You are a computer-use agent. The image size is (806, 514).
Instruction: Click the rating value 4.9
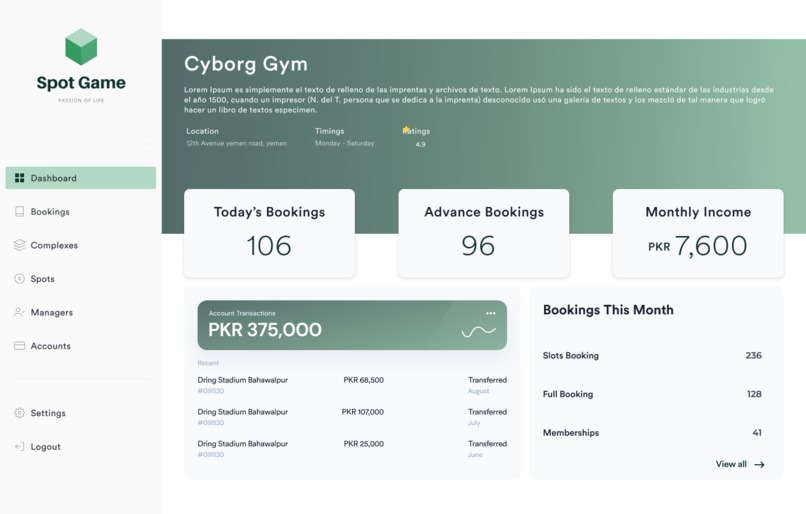tap(420, 144)
